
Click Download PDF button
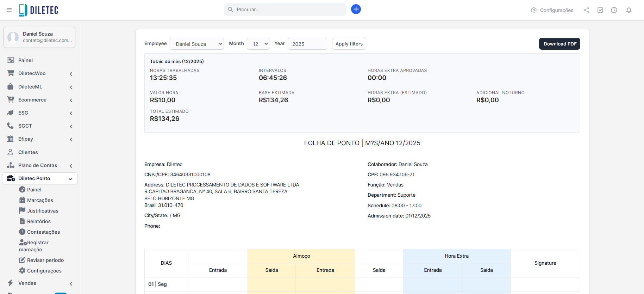click(559, 44)
